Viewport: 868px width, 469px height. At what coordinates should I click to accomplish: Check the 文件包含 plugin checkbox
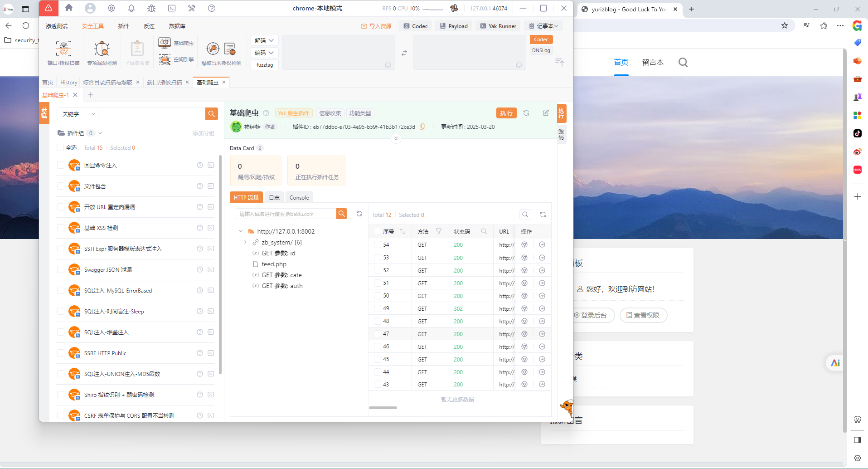[61, 186]
